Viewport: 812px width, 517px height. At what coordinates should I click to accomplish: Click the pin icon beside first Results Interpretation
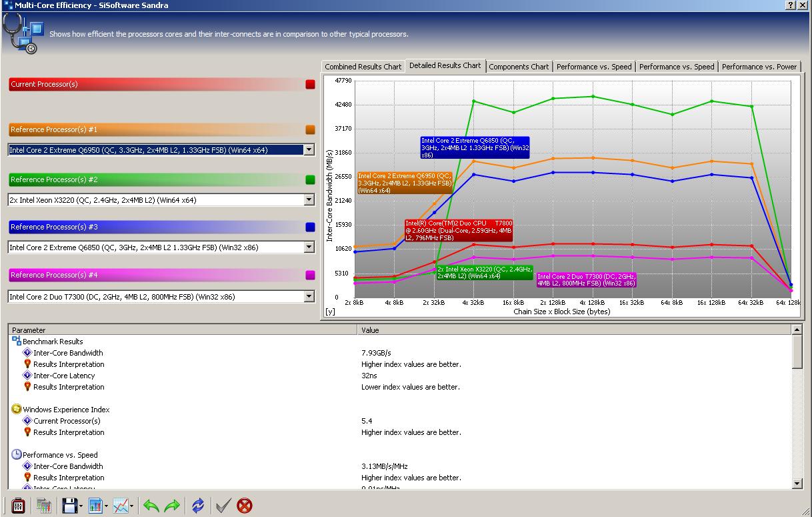click(x=27, y=364)
